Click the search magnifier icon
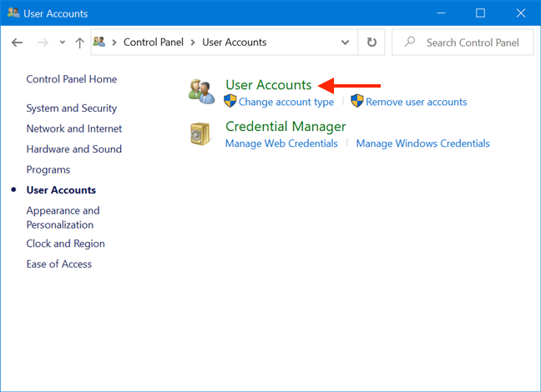 [x=410, y=42]
